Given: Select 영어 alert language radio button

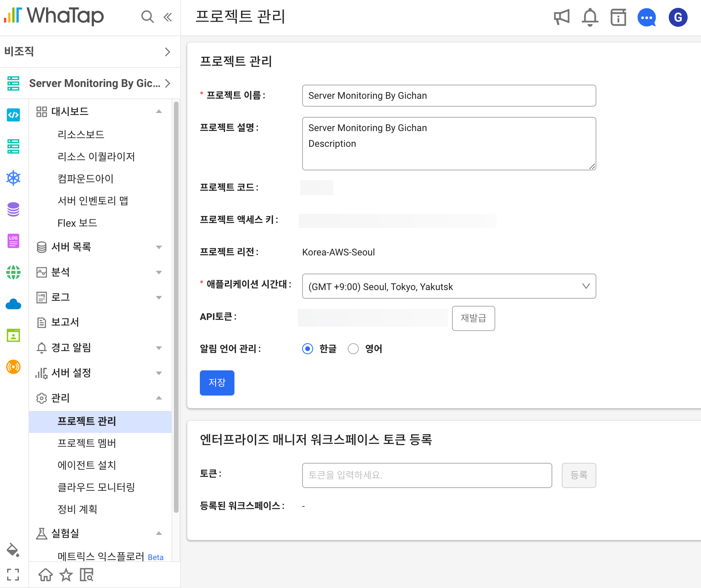Looking at the screenshot, I should [353, 349].
